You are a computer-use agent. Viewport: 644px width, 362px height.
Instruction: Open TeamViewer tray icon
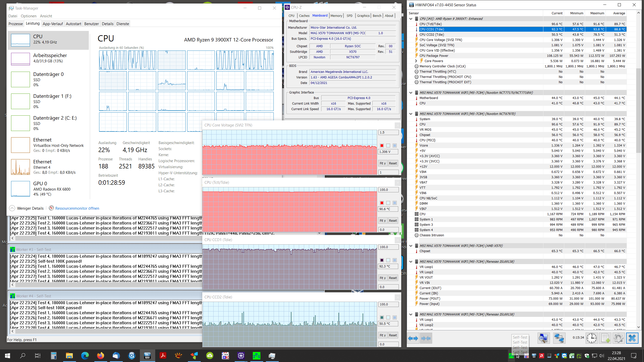click(564, 356)
